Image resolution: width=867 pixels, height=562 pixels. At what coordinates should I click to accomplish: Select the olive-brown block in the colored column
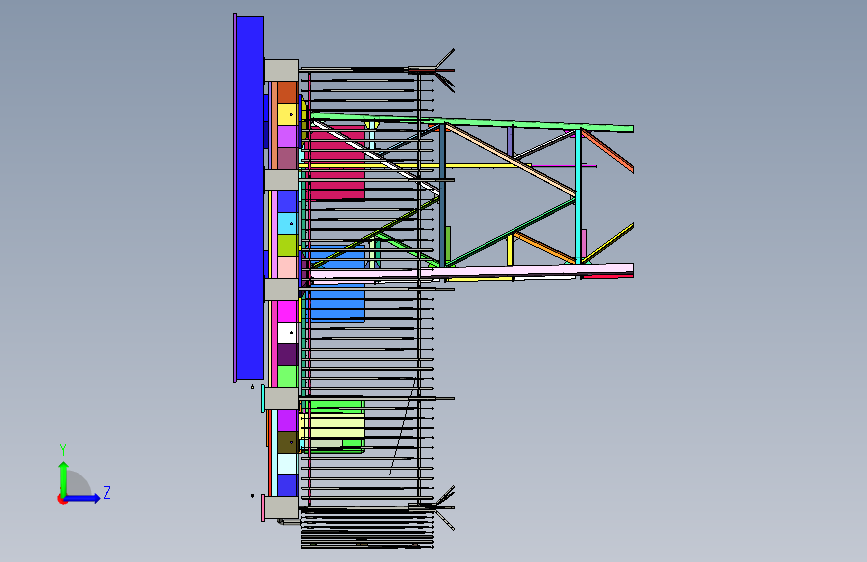288,443
